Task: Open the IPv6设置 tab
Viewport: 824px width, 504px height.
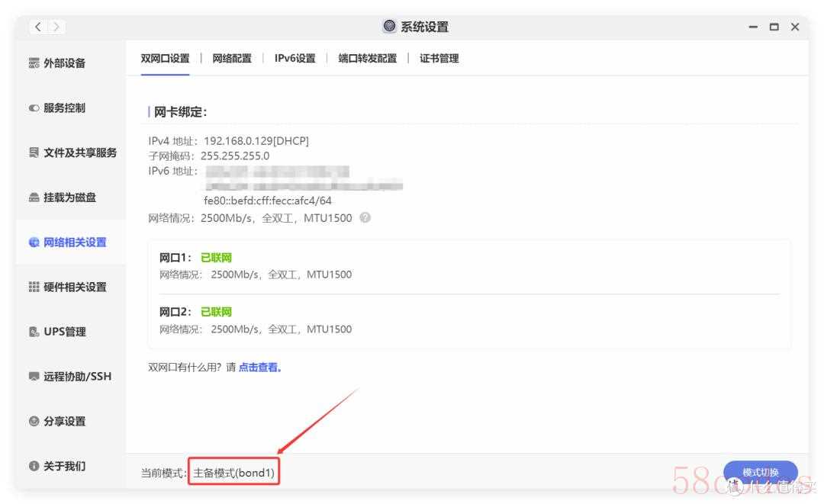Action: click(x=295, y=58)
